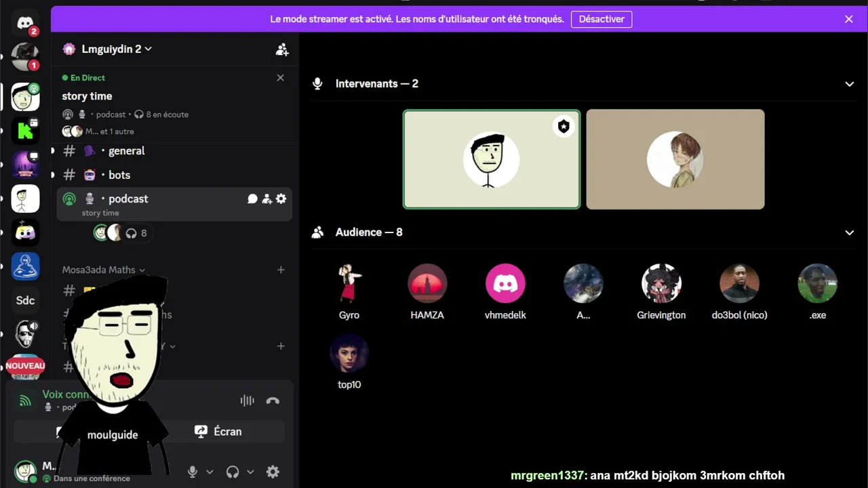Disconnect from voice with hang-up icon

click(273, 401)
